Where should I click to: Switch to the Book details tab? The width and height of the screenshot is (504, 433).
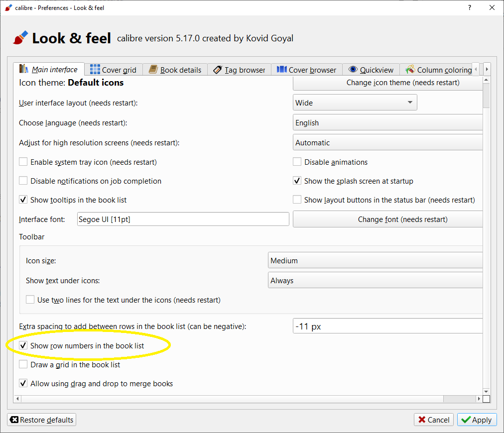point(175,70)
